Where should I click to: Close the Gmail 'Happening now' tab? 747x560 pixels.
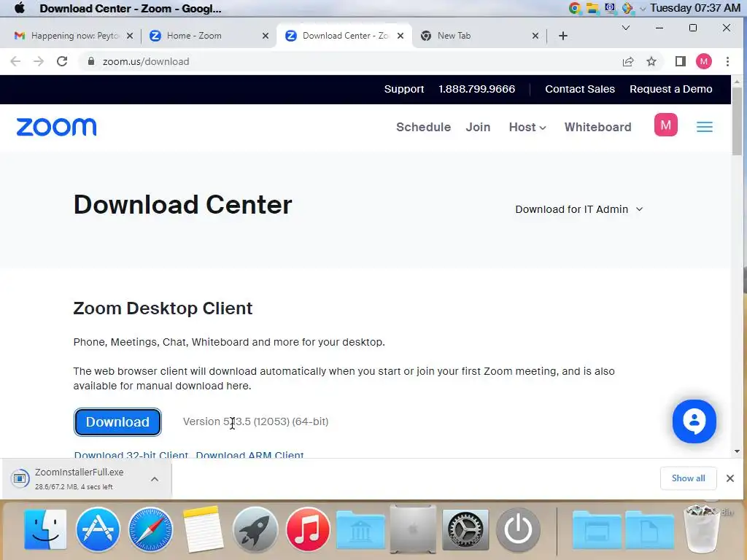(x=130, y=36)
